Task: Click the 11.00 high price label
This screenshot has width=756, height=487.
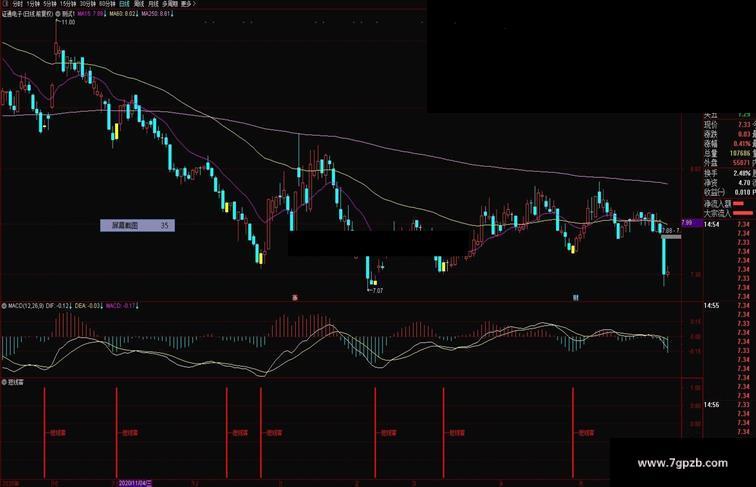Action: (68, 22)
